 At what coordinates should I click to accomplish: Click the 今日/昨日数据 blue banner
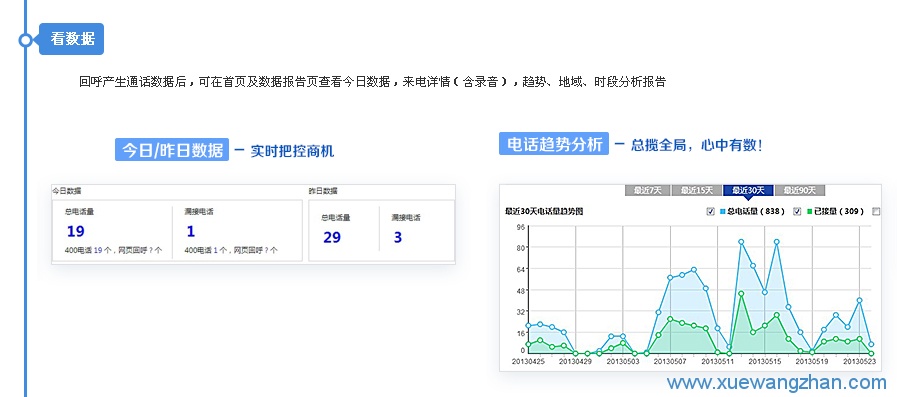[x=172, y=149]
